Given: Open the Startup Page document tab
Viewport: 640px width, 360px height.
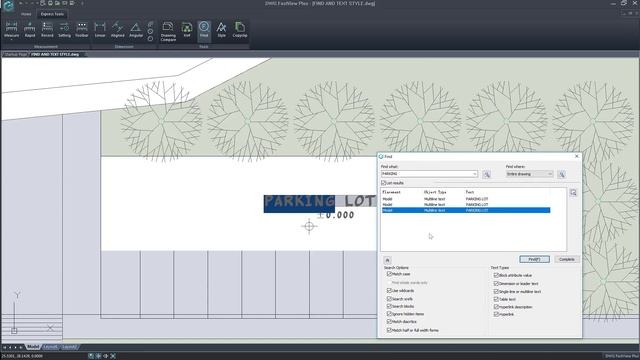Looking at the screenshot, I should pos(16,54).
